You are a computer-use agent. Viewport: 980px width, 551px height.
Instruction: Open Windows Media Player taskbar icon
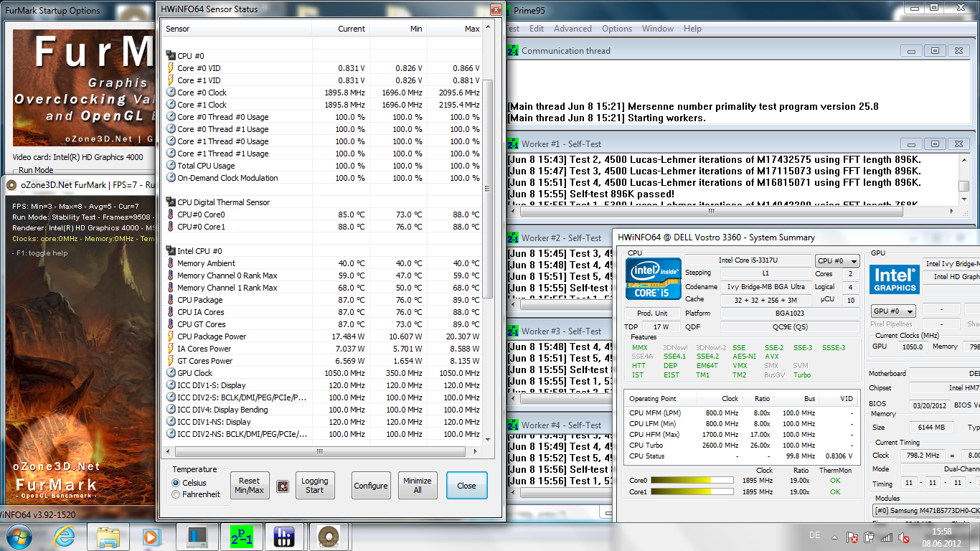[151, 537]
